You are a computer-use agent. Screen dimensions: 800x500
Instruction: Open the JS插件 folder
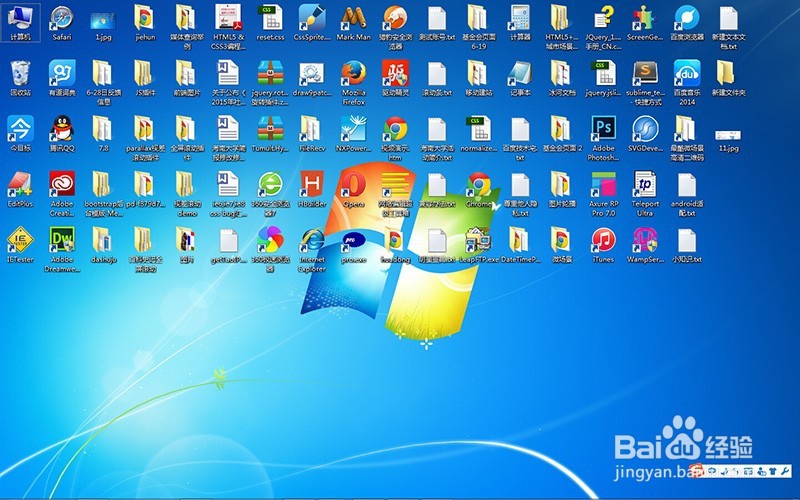[x=145, y=79]
